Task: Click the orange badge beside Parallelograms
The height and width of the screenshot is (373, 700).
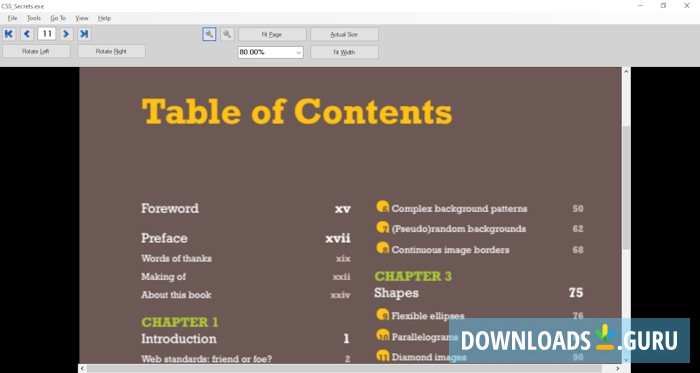Action: (x=383, y=335)
